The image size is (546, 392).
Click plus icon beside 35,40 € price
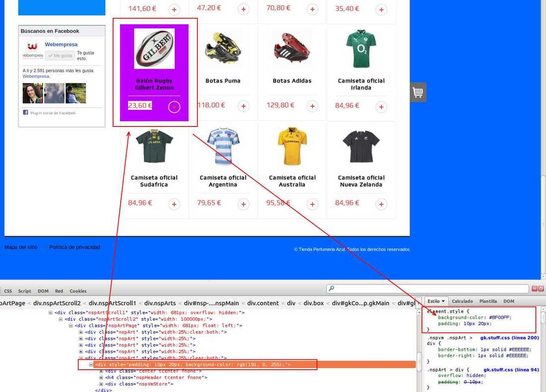tap(381, 9)
